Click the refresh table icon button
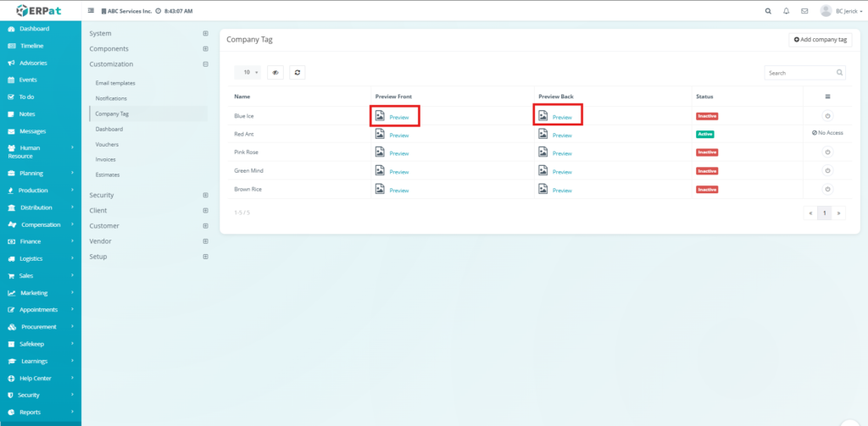The height and width of the screenshot is (426, 868). point(297,73)
